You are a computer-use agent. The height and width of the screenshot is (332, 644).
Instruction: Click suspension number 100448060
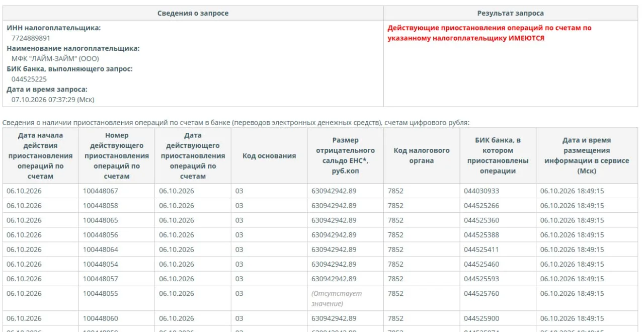101,318
